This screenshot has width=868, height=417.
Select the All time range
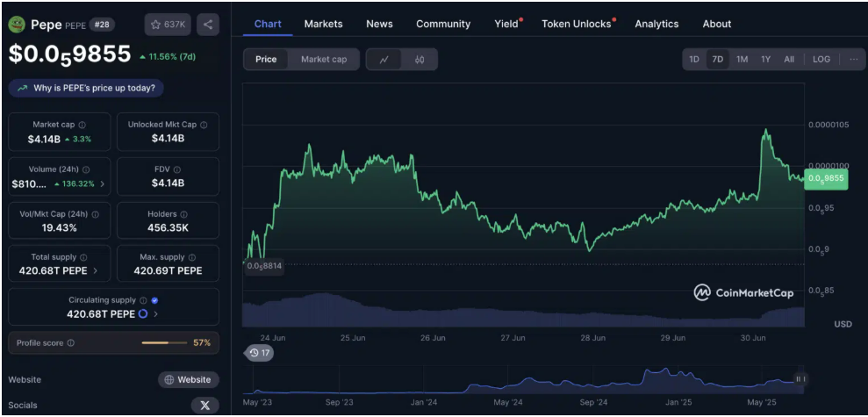pos(789,59)
